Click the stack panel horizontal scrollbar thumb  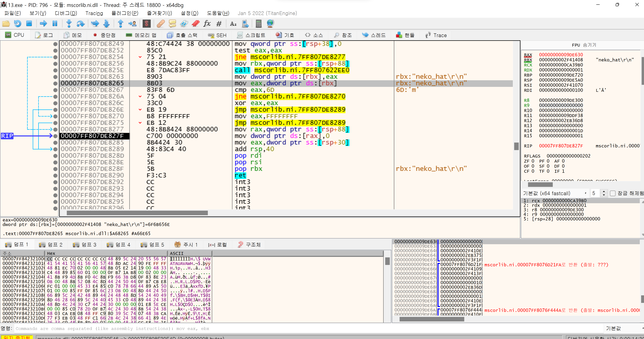432,319
